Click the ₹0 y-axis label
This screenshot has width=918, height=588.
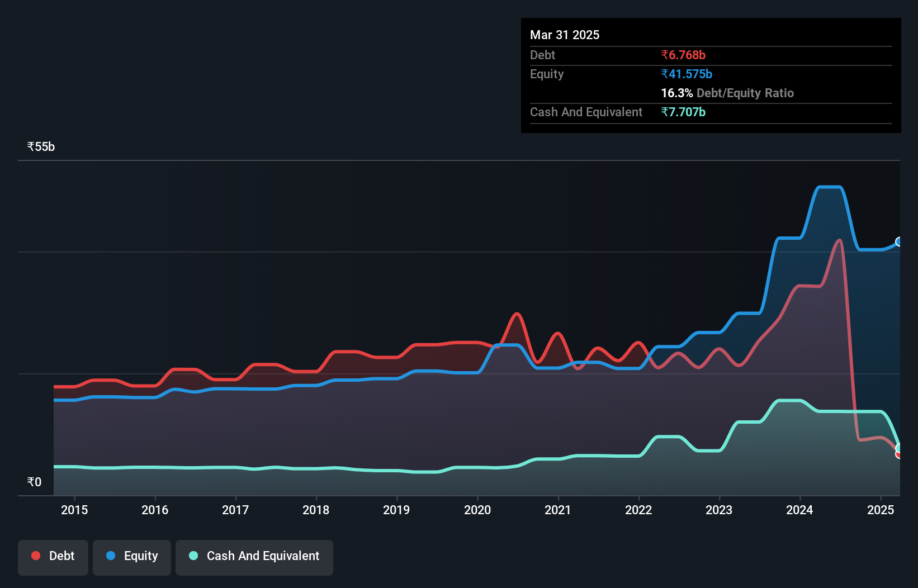(34, 482)
